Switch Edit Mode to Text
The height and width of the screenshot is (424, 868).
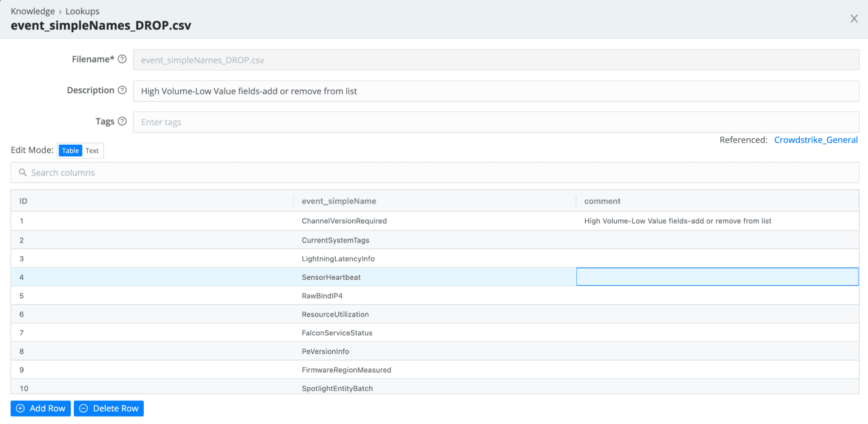pyautogui.click(x=92, y=151)
